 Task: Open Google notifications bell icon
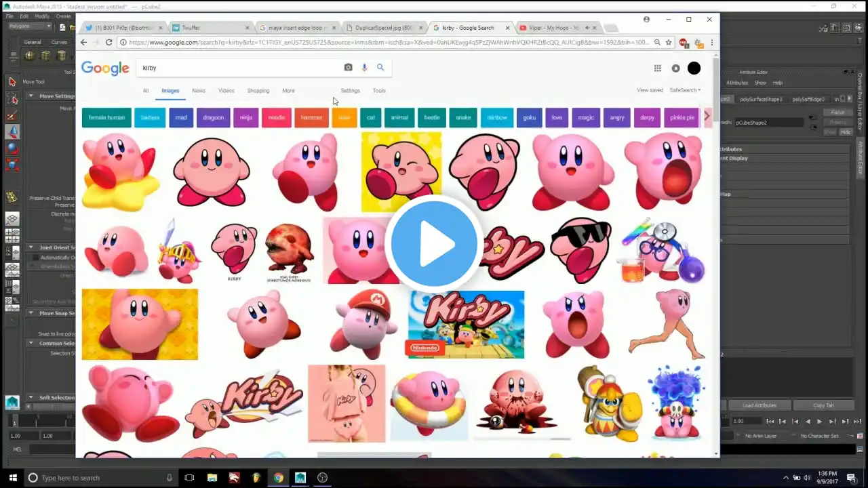(675, 68)
